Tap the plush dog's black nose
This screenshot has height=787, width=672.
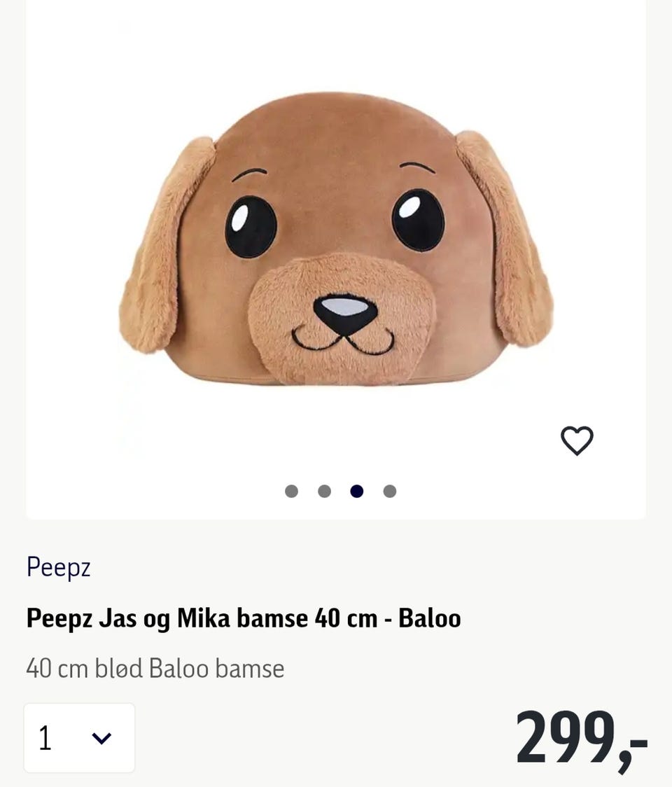(344, 312)
